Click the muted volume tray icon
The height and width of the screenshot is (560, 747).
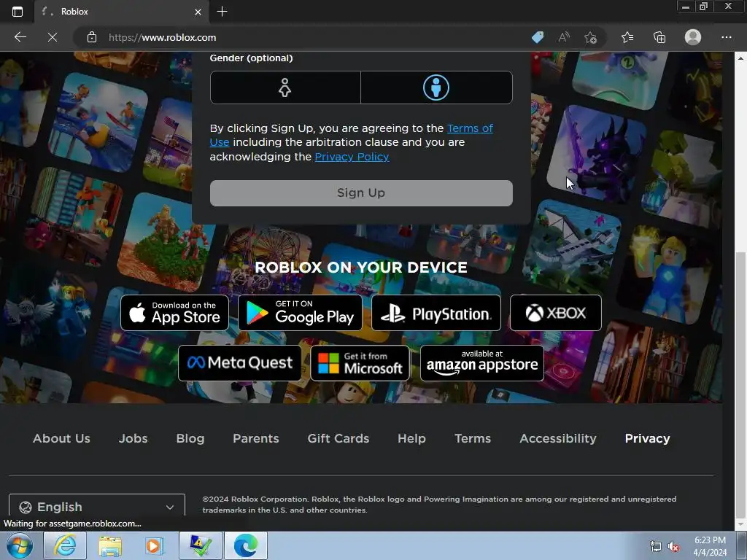pos(673,547)
